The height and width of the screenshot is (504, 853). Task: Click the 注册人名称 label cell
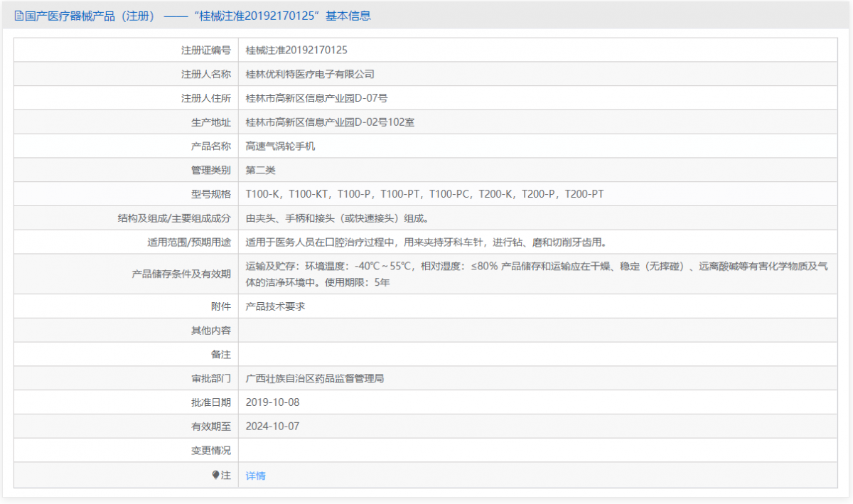pos(127,74)
